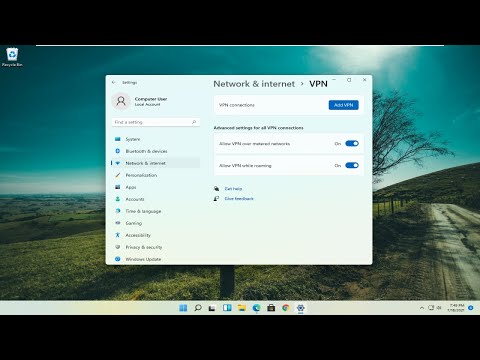Open Time & language globe icon in sidebar
The height and width of the screenshot is (360, 480).
[x=118, y=211]
